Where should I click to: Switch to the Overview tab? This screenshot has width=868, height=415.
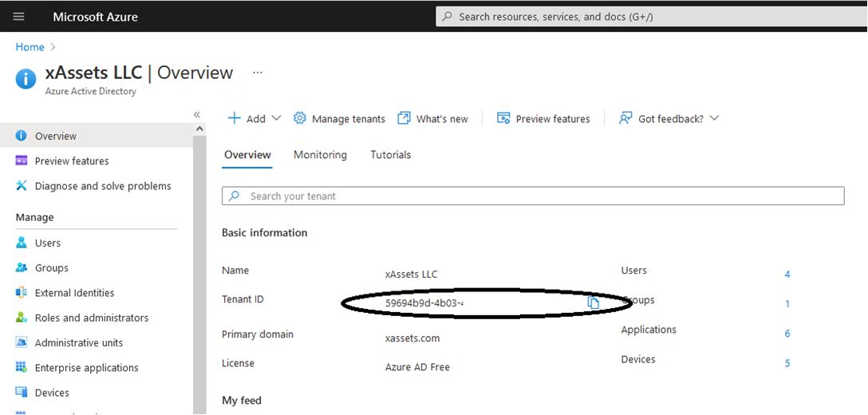[x=247, y=155]
